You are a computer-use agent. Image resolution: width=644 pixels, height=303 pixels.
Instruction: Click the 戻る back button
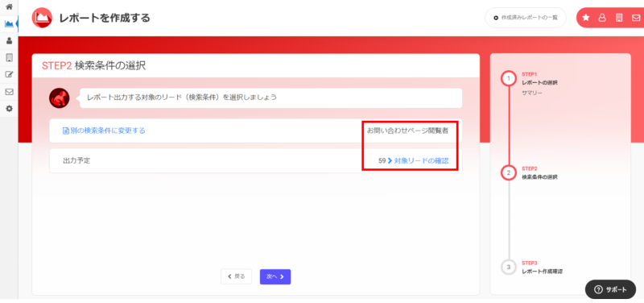pyautogui.click(x=236, y=276)
